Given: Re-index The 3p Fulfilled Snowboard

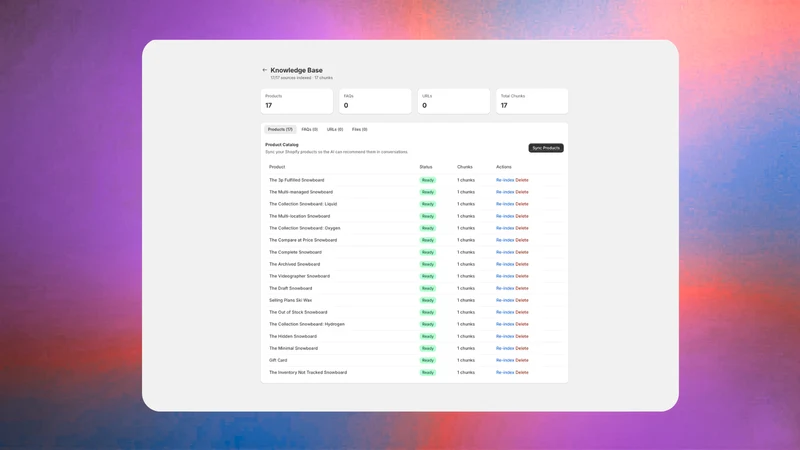Looking at the screenshot, I should [505, 180].
